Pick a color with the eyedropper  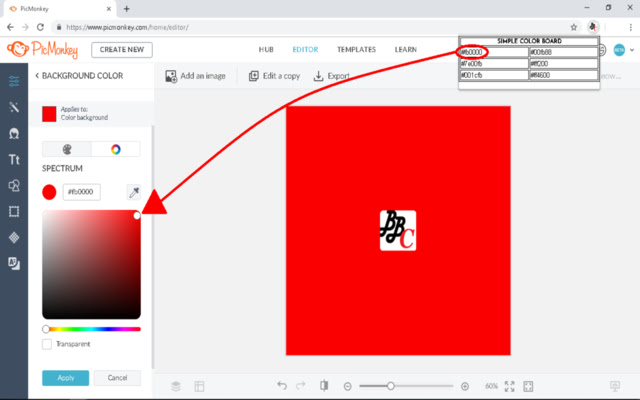pos(134,192)
